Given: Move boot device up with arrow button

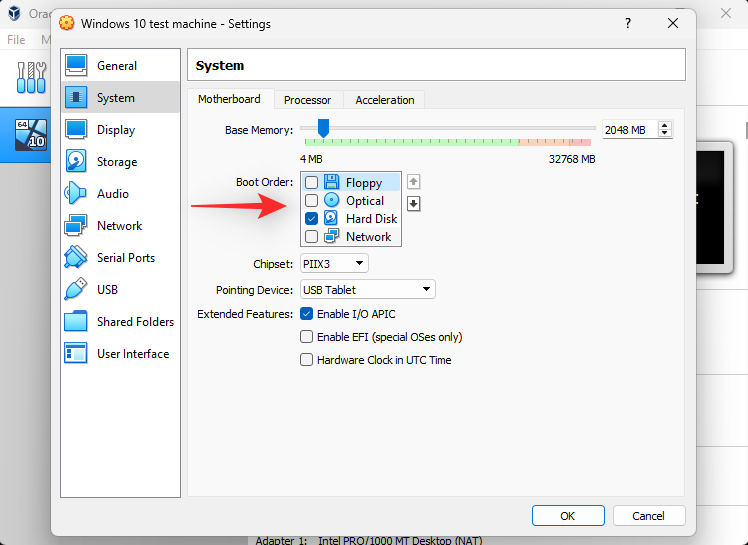Looking at the screenshot, I should [x=414, y=182].
